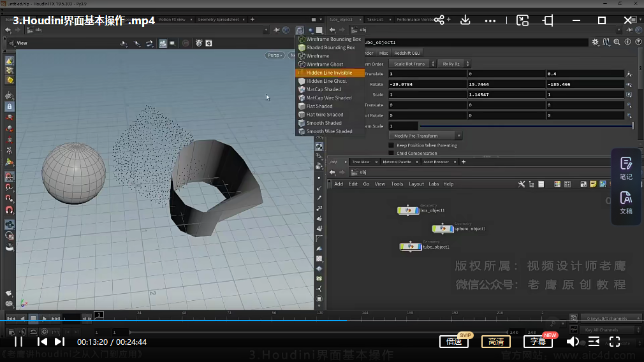Change quality with the 高清 button
The height and width of the screenshot is (362, 644).
click(x=495, y=342)
